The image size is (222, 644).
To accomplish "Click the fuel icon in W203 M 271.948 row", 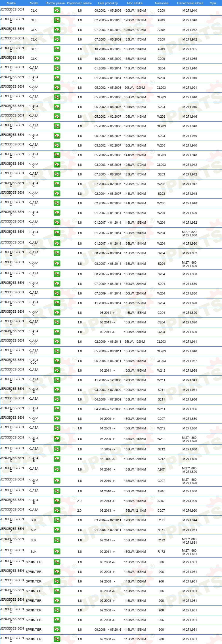I will click(57, 204).
